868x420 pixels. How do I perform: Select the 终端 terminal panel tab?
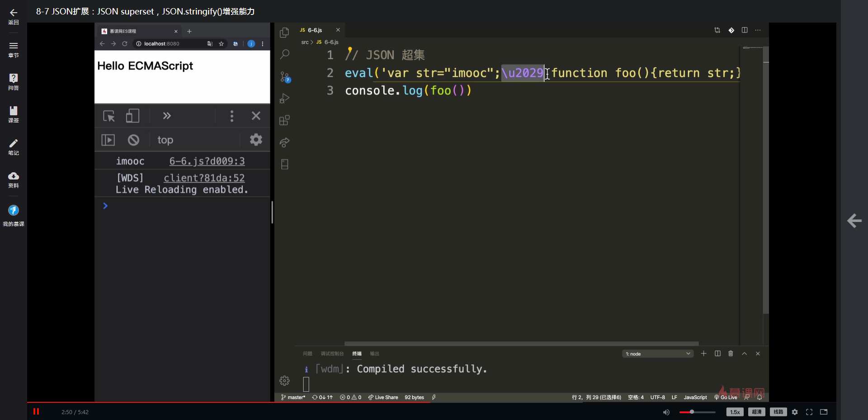pyautogui.click(x=357, y=354)
